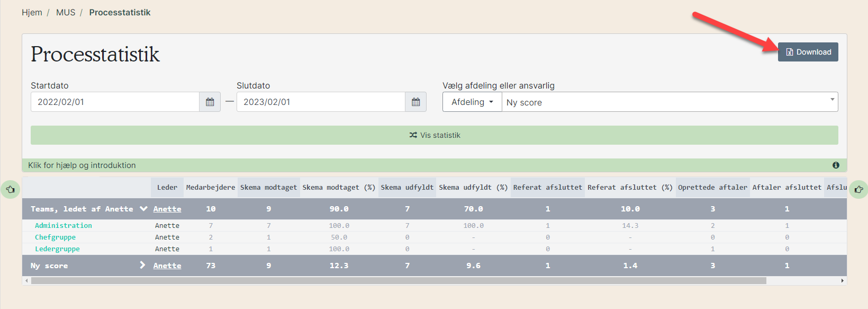Click the Startdato input field
Image resolution: width=868 pixels, height=309 pixels.
click(115, 102)
